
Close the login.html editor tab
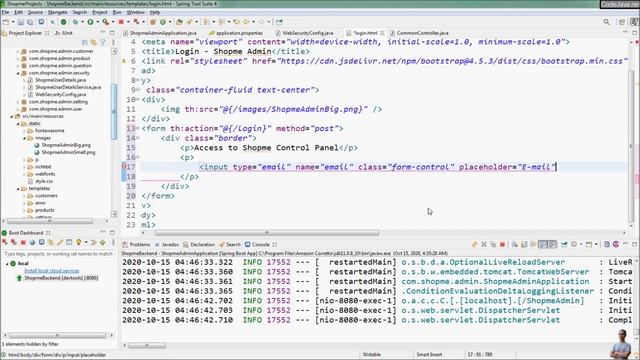(382, 33)
